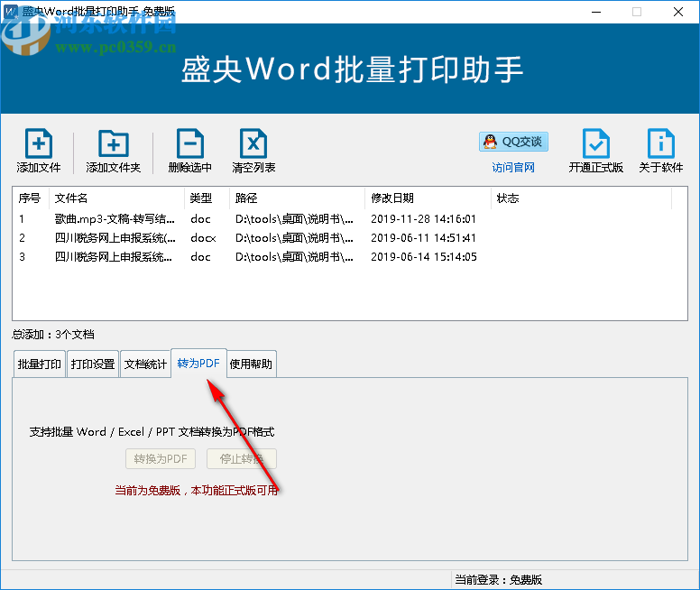700x590 pixels.
Task: Click the 停止转换 button
Action: [242, 458]
